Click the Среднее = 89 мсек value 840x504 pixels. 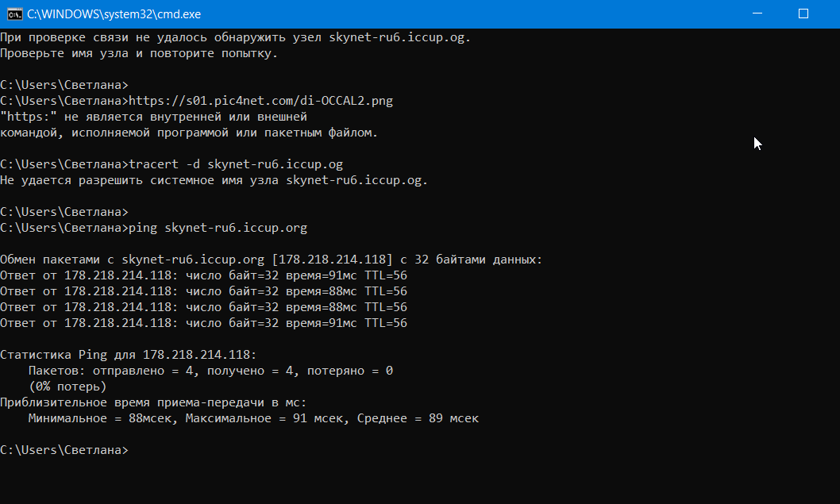tap(418, 418)
